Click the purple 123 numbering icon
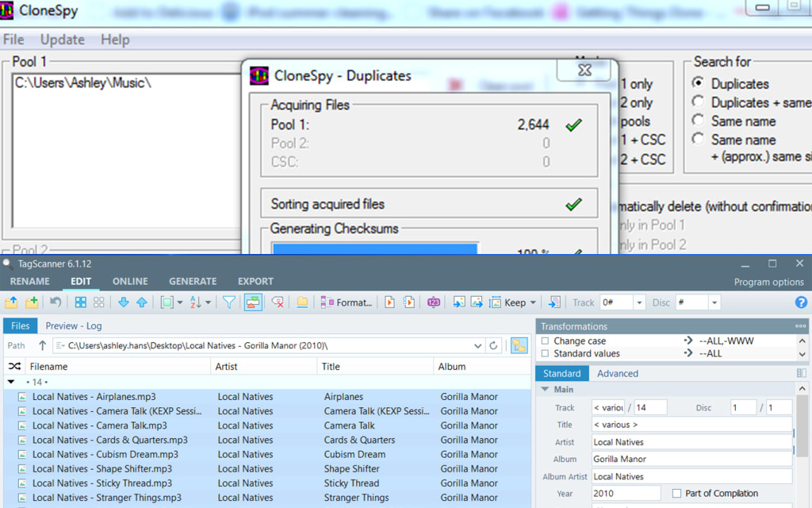812x508 pixels. [434, 302]
